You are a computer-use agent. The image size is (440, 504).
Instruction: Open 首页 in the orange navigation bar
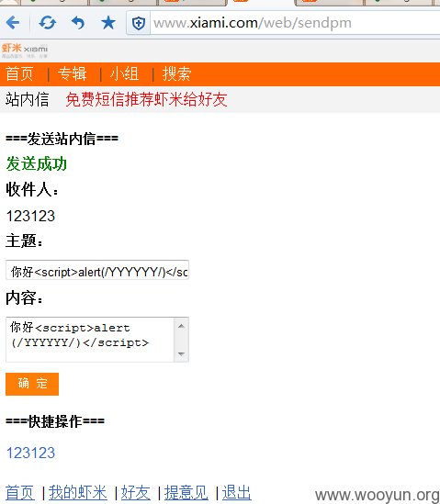click(x=19, y=74)
